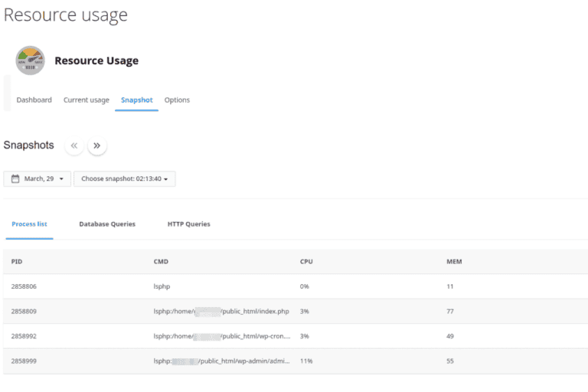Viewport: 588px width, 392px height.
Task: Go to next snapshot with right chevrons
Action: (x=96, y=145)
